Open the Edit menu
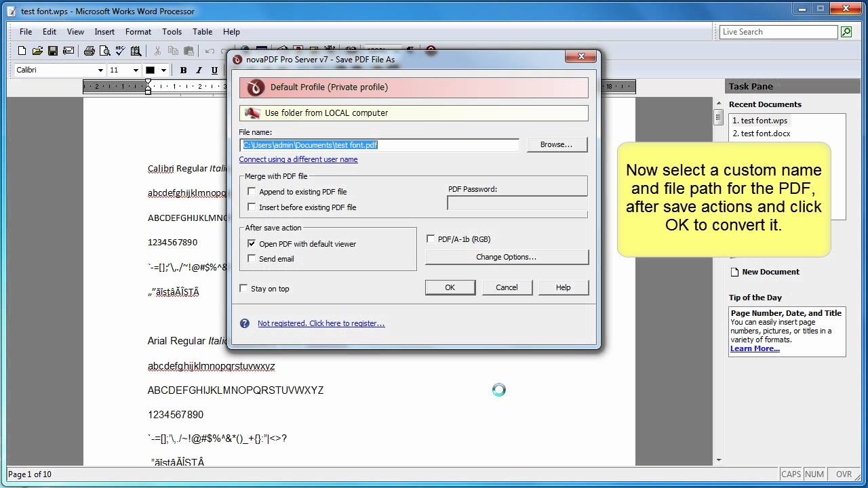Image resolution: width=868 pixels, height=488 pixels. point(50,32)
